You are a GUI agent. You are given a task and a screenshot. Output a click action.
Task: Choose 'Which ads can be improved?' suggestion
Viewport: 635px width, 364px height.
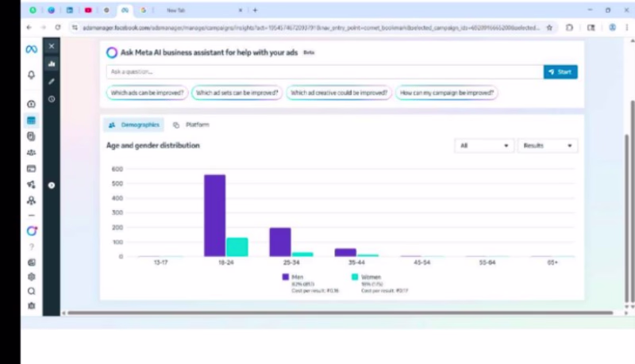[x=148, y=93]
